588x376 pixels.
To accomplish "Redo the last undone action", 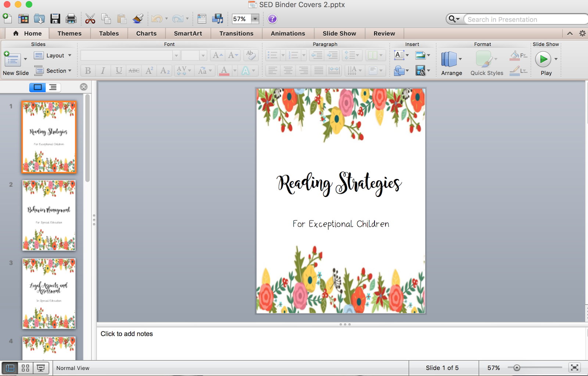I will [x=178, y=19].
